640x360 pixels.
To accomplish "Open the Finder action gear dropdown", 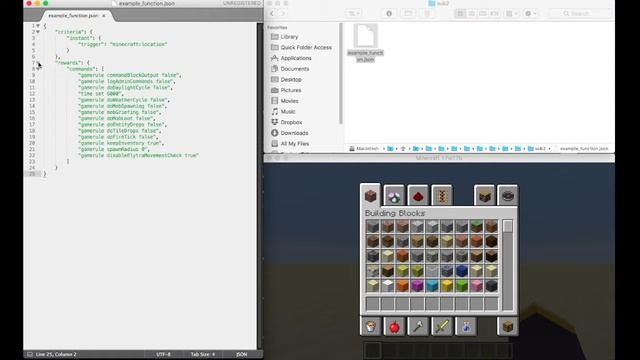I will pos(530,13).
